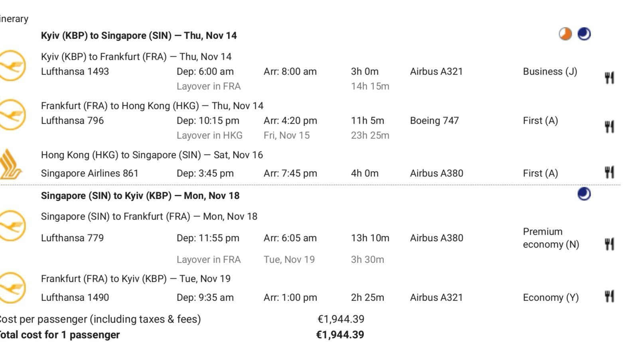Select the Singapore (SIN) to Kyiv (KBP) heading
The image size is (644, 351).
pos(140,196)
